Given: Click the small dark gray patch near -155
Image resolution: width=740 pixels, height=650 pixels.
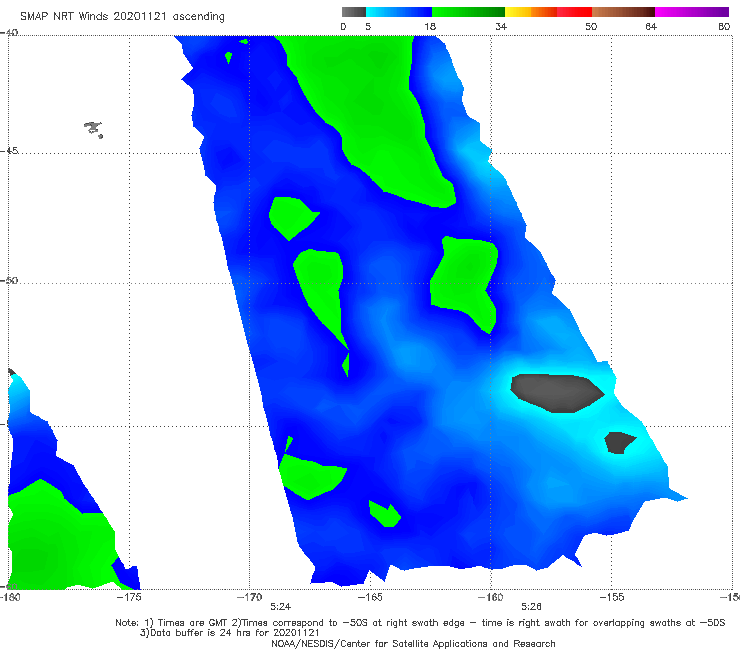Looking at the screenshot, I should 619,443.
